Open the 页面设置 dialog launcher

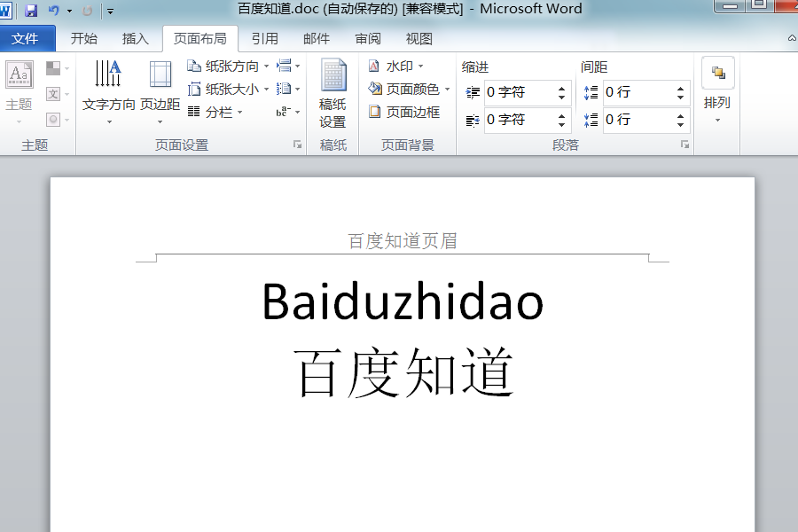click(x=298, y=144)
